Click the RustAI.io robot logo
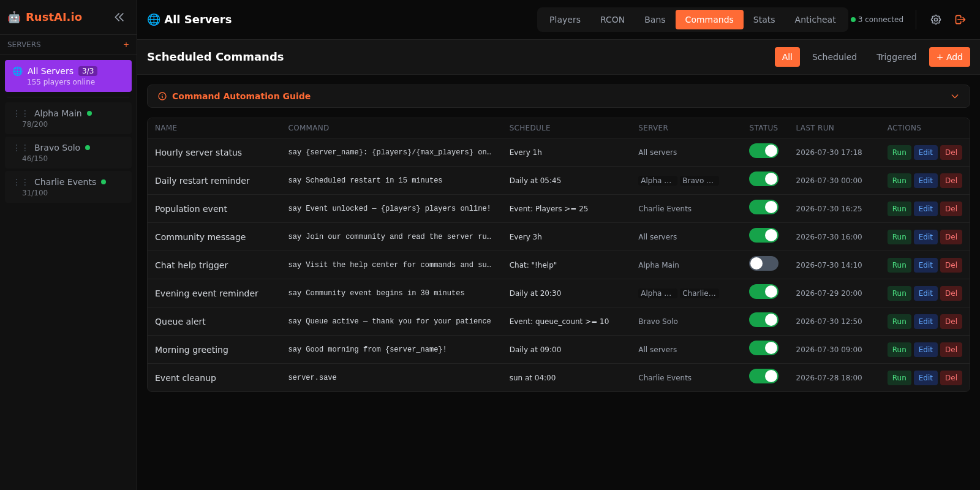Screen dimensions: 980x490 14,17
